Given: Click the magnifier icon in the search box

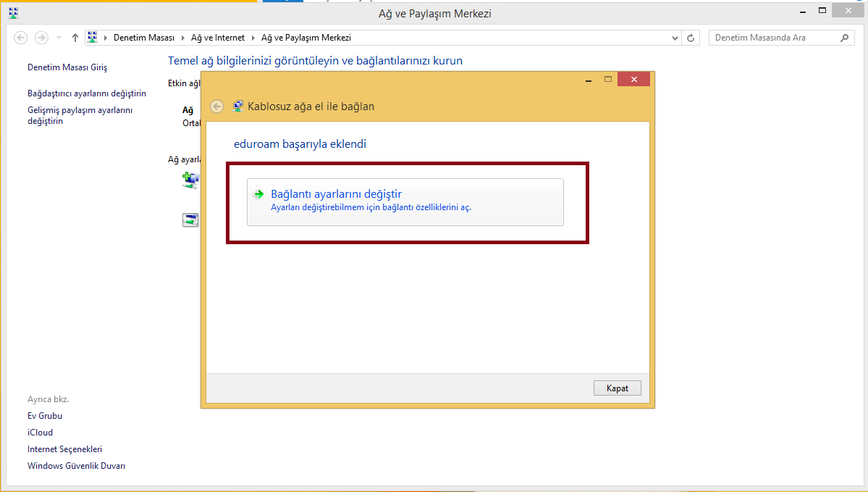Looking at the screenshot, I should click(x=845, y=38).
